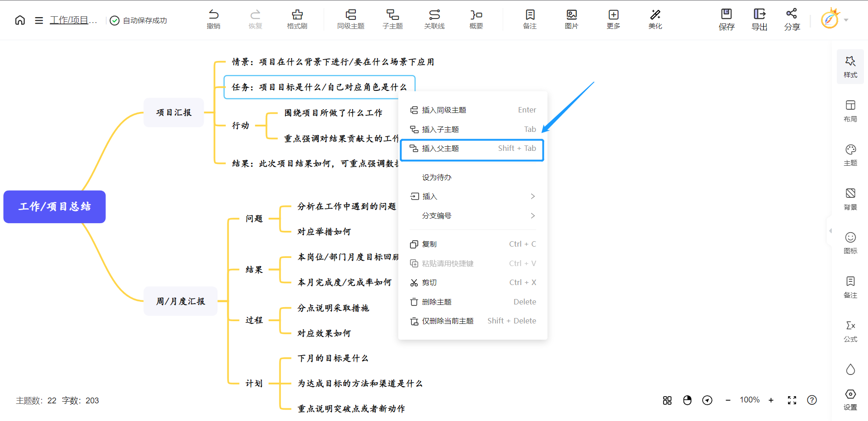Viewport: 868px width, 421px height.
Task: Click the 导出 export icon
Action: (x=759, y=19)
